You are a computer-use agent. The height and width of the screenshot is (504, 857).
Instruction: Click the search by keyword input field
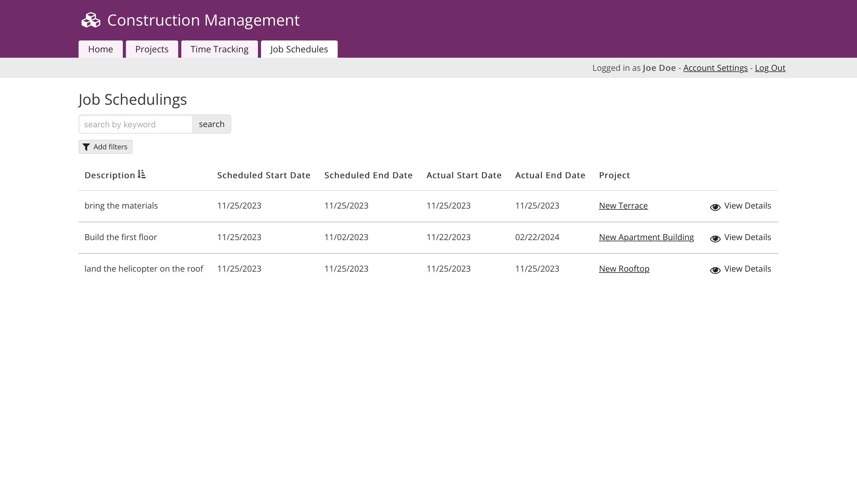tap(135, 124)
